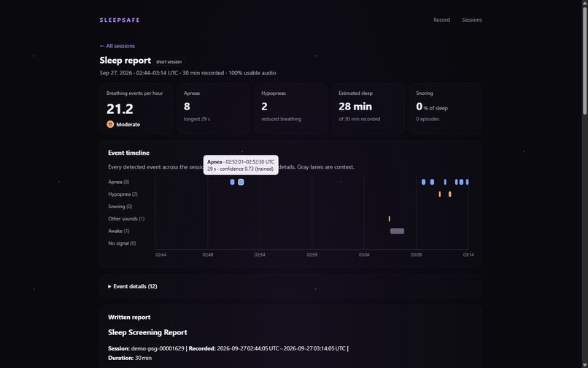Select the first orange hypopnea marker
This screenshot has width=588, height=368.
click(439, 194)
